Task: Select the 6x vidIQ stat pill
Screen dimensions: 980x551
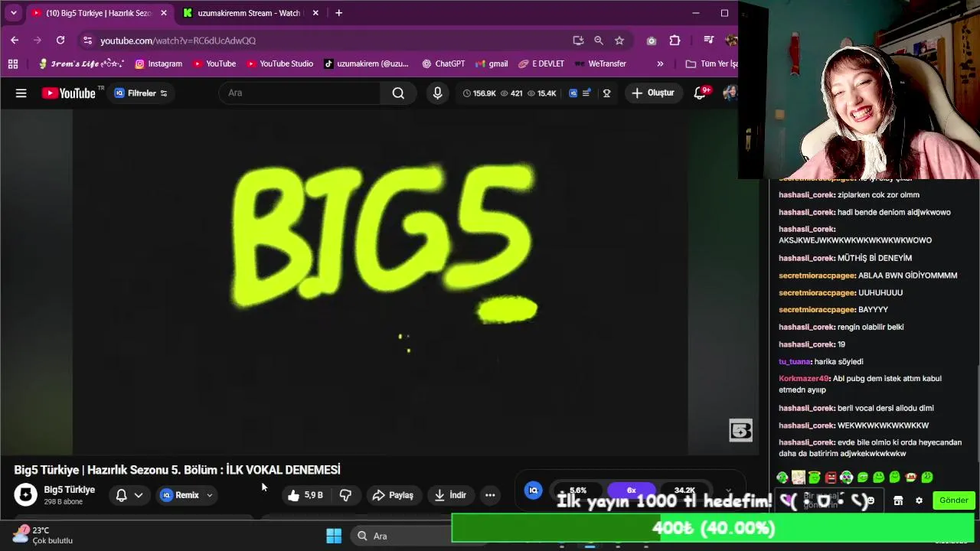Action: click(x=632, y=491)
